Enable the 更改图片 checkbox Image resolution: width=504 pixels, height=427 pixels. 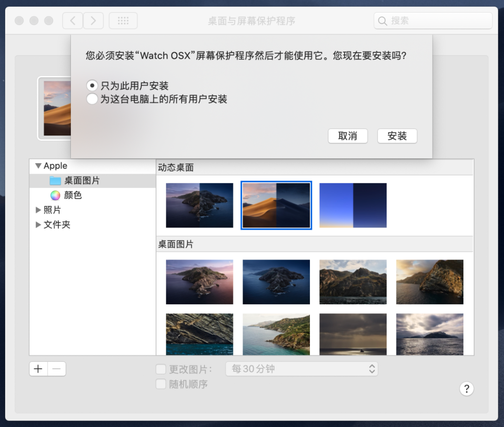pos(161,369)
